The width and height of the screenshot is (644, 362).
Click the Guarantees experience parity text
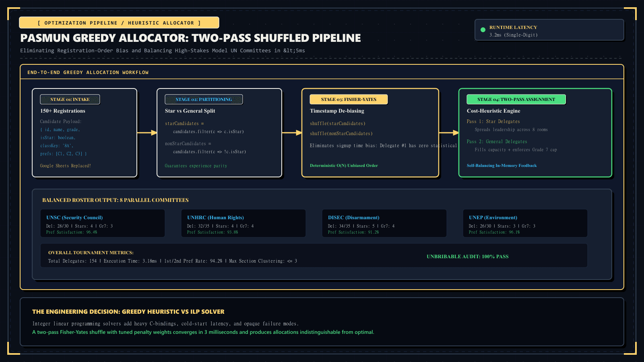196,166
